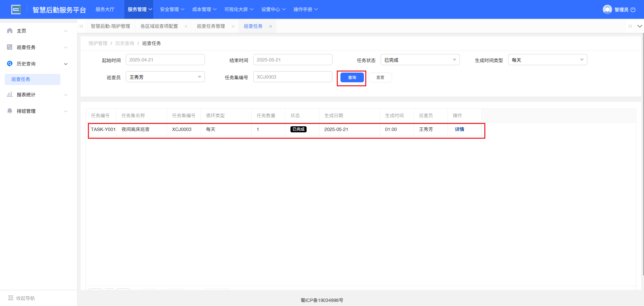Close the 巡查任务管理 tab
The width and height of the screenshot is (644, 306).
click(x=233, y=26)
